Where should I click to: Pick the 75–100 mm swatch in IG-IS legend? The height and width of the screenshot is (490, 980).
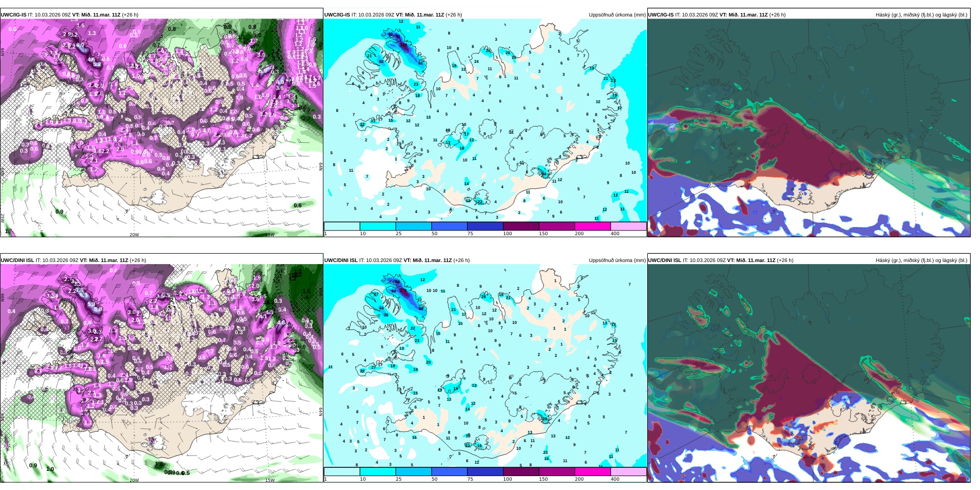coord(485,226)
